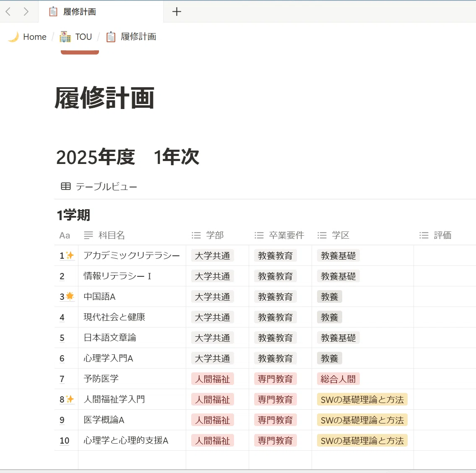Click 大学共通 tag in アカデミックリテラシー row

[x=213, y=256]
